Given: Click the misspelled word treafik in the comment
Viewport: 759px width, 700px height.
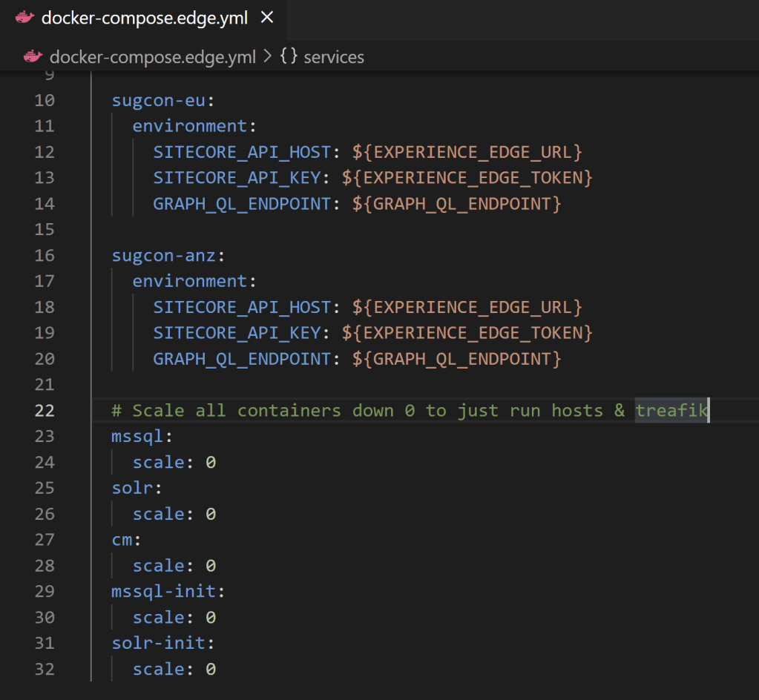Looking at the screenshot, I should 671,410.
